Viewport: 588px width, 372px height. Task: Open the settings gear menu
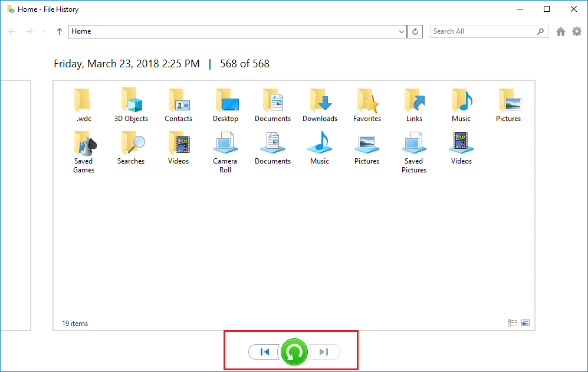point(576,31)
